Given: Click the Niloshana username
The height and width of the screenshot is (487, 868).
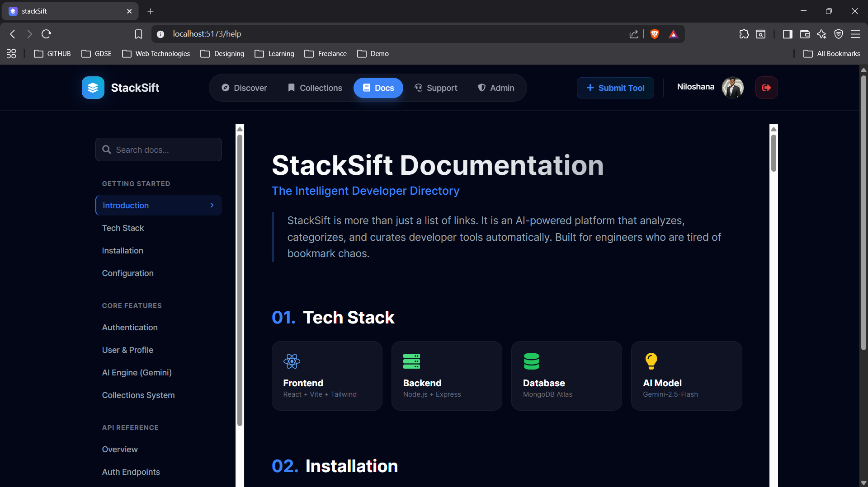Looking at the screenshot, I should pyautogui.click(x=696, y=87).
